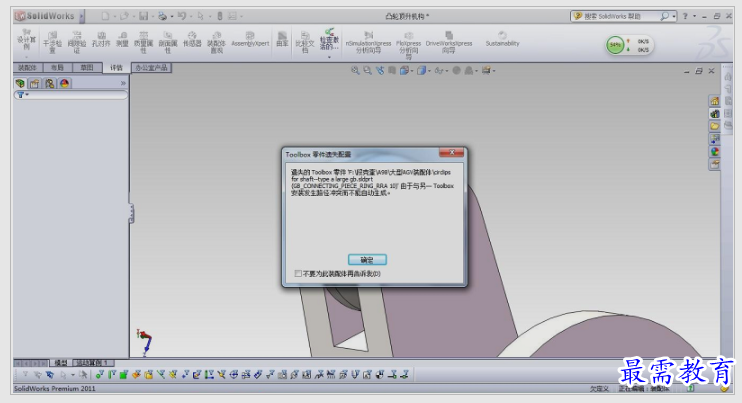Screen dimensions: 742x403
Task: Open the search type dropdown arrow
Action: [x=674, y=17]
